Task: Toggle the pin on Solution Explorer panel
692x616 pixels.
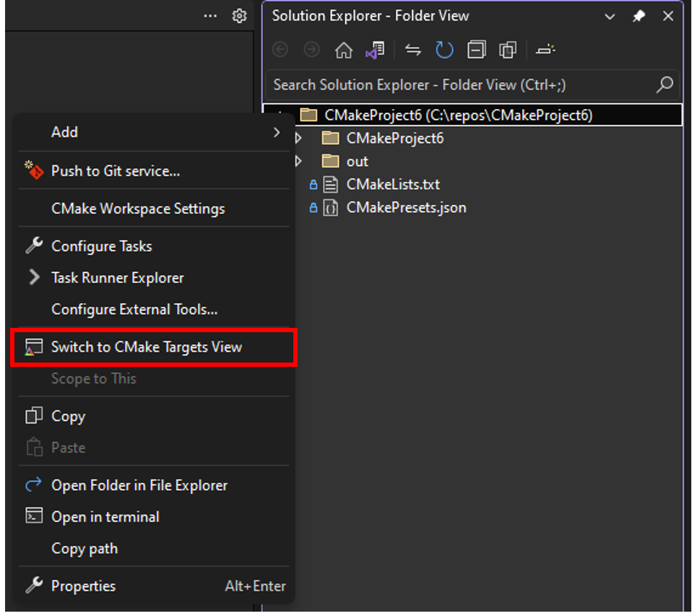Action: pyautogui.click(x=639, y=15)
